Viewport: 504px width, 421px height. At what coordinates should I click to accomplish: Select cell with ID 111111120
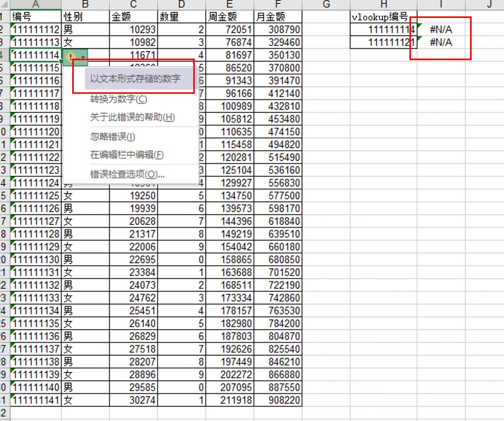coord(35,132)
